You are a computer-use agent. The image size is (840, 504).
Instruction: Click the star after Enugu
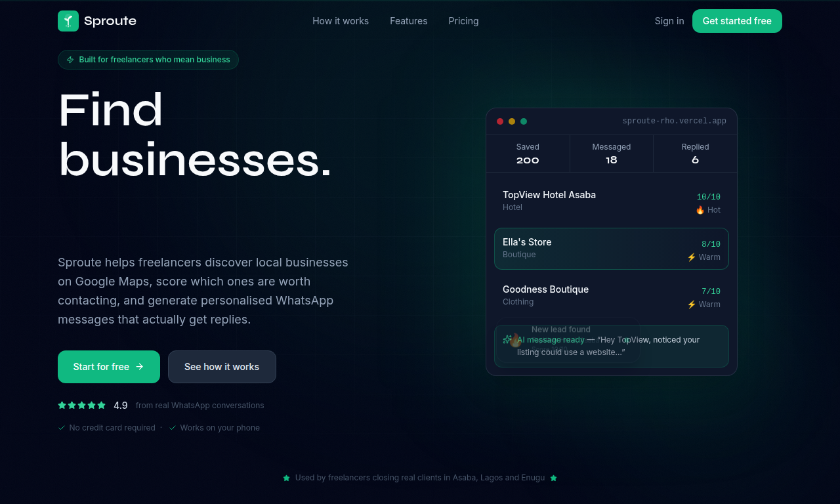point(553,478)
